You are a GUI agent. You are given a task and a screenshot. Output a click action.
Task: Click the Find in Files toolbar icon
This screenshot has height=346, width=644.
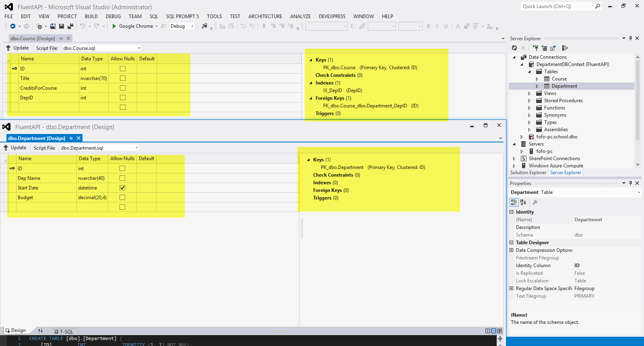click(204, 26)
